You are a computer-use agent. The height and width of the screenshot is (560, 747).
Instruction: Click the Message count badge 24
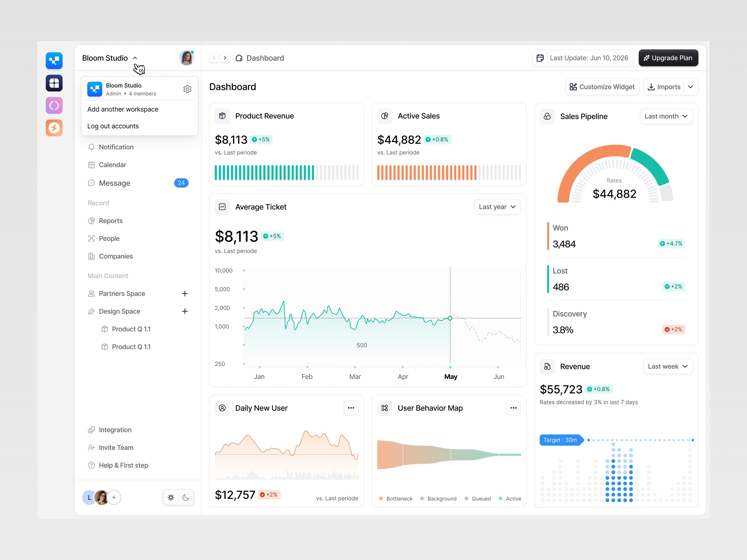pos(181,183)
